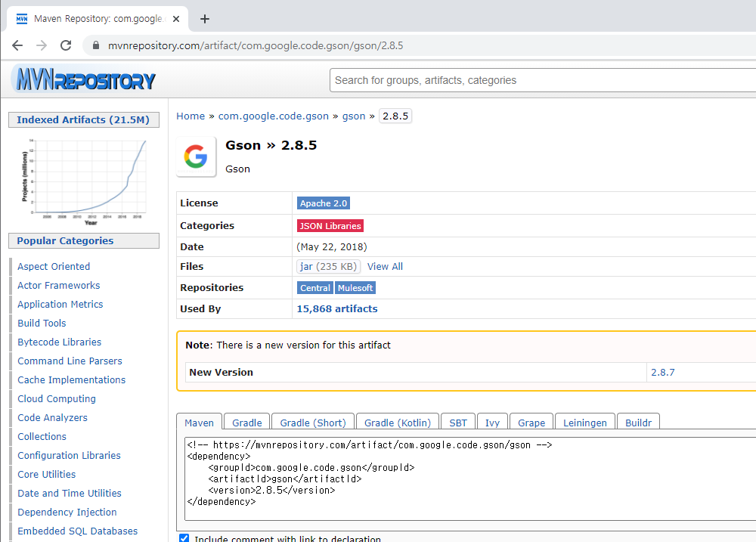Screen dimensions: 756x542
Task: Click View All files link
Action: (385, 266)
